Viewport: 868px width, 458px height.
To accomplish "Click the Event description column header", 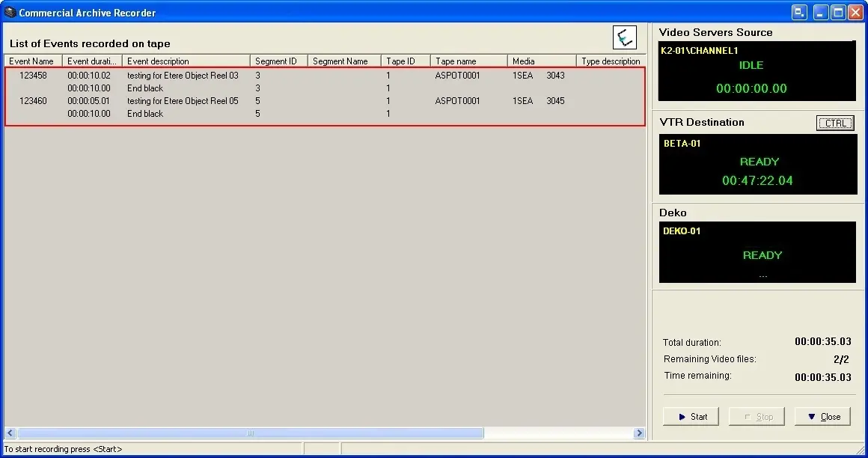I will (185, 61).
